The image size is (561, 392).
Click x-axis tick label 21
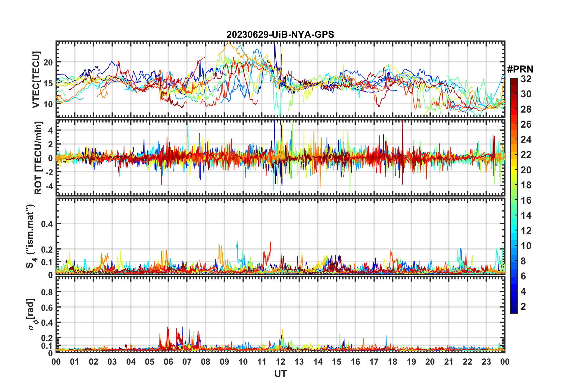pos(449,362)
